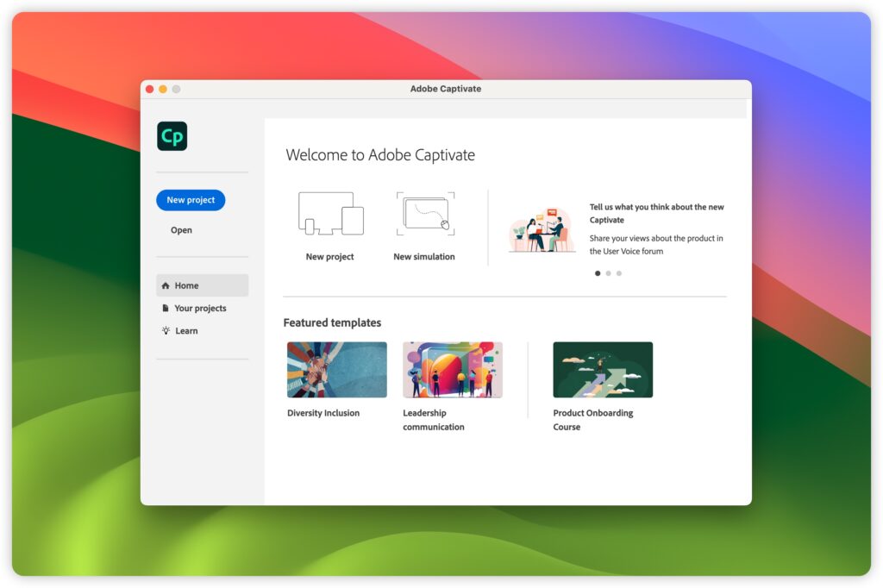Open the Diversity Inclusion template

click(336, 368)
